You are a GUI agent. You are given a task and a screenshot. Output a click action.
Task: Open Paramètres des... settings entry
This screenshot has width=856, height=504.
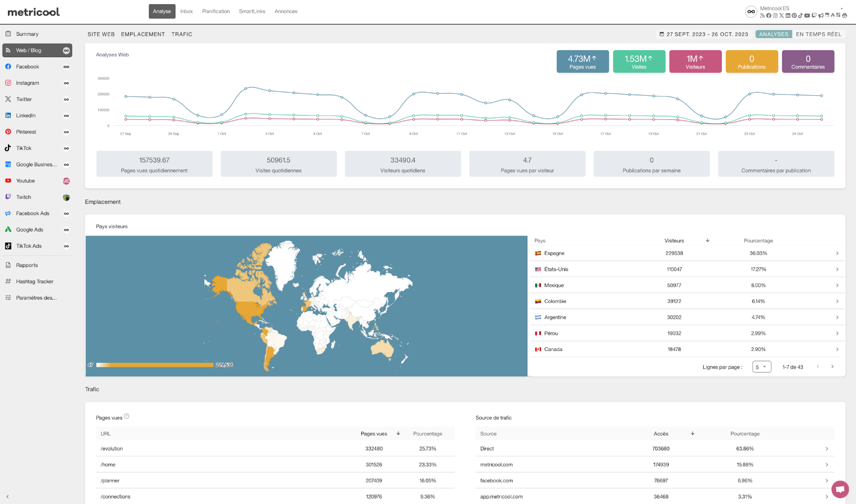click(37, 297)
